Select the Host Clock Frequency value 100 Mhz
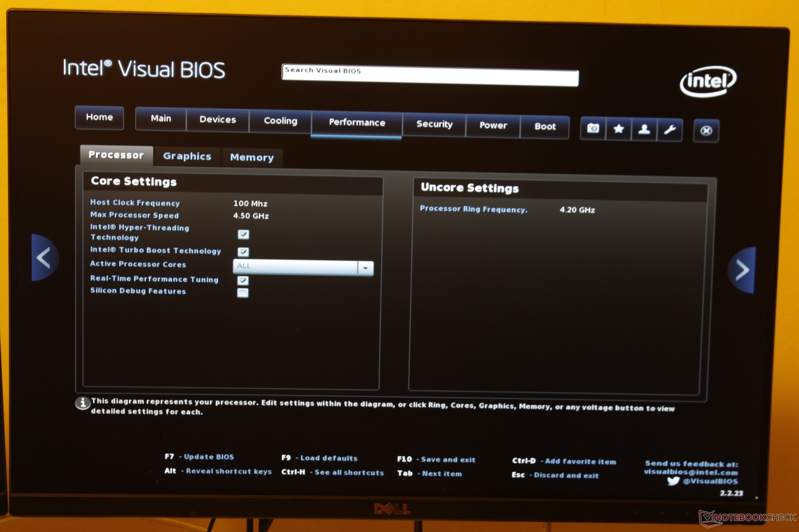Image resolution: width=799 pixels, height=532 pixels. tap(251, 203)
